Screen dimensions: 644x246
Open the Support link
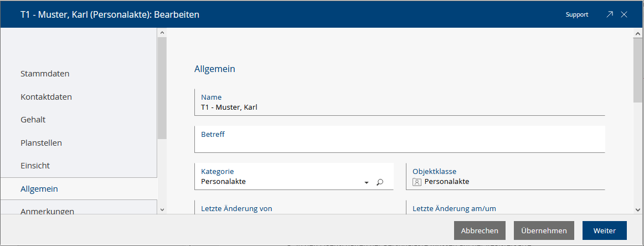coord(576,14)
